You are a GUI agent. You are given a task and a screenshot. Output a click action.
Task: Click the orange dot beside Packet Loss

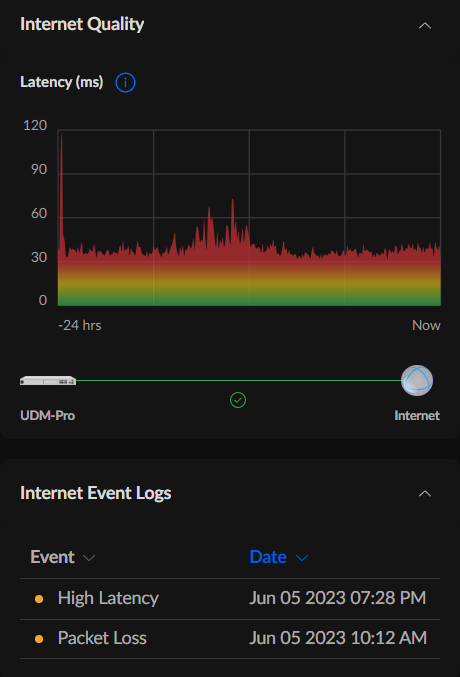click(39, 639)
